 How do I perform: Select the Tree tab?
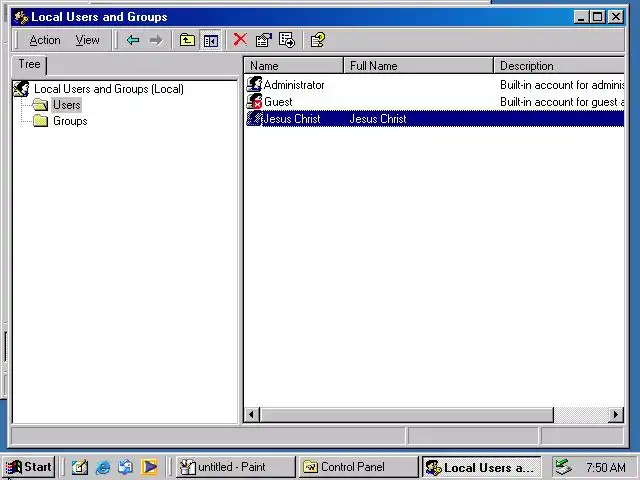(29, 64)
